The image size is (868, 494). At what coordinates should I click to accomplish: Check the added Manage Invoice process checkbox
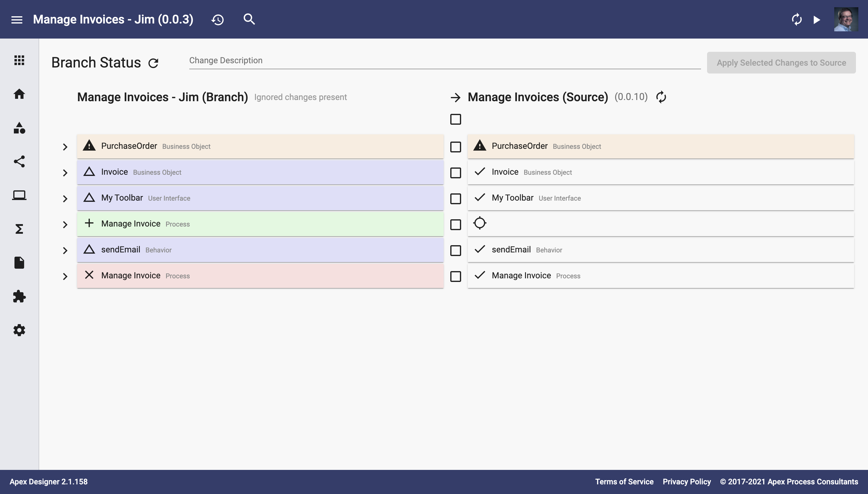point(456,225)
